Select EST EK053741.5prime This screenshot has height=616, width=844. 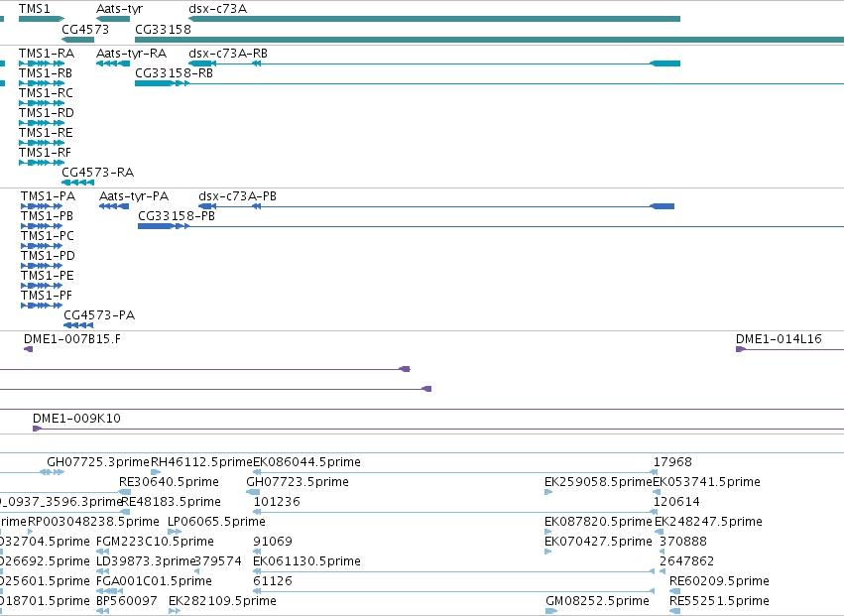(658, 492)
